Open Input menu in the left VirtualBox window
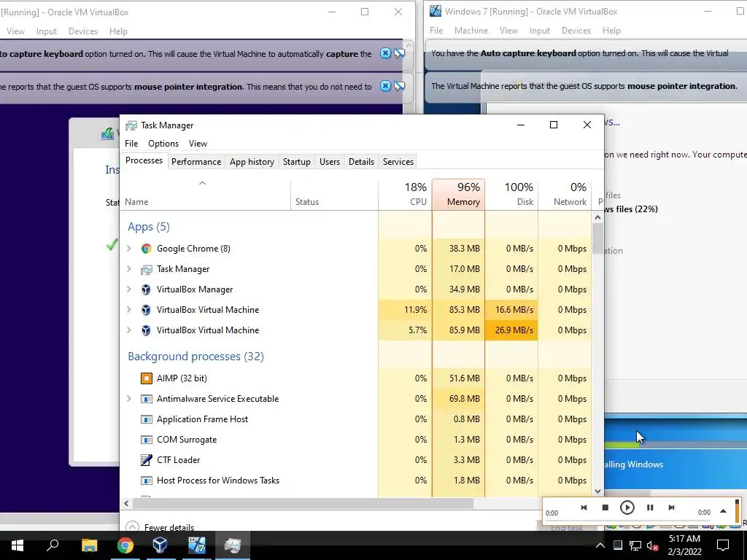 tap(47, 31)
